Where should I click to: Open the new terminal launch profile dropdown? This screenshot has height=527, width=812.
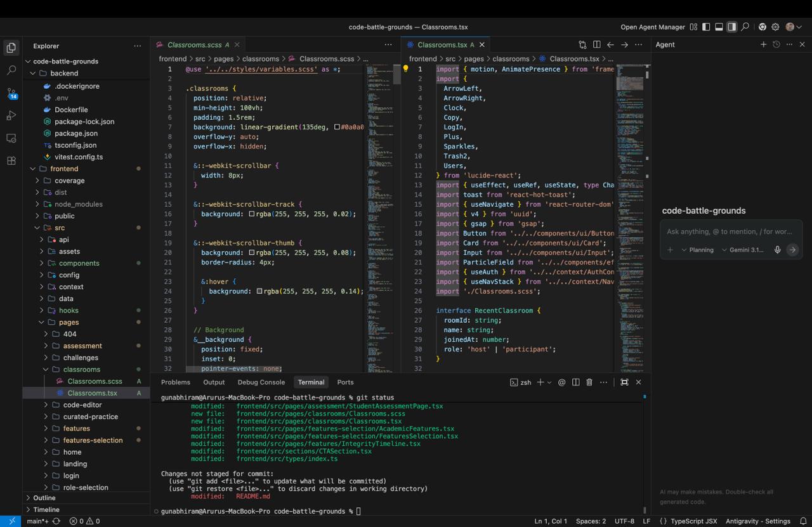548,382
